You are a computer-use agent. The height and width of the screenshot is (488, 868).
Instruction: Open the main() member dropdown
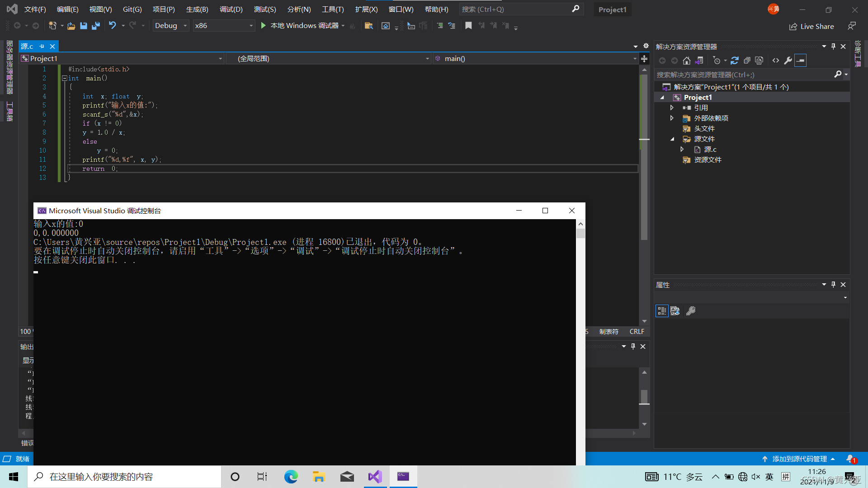536,59
